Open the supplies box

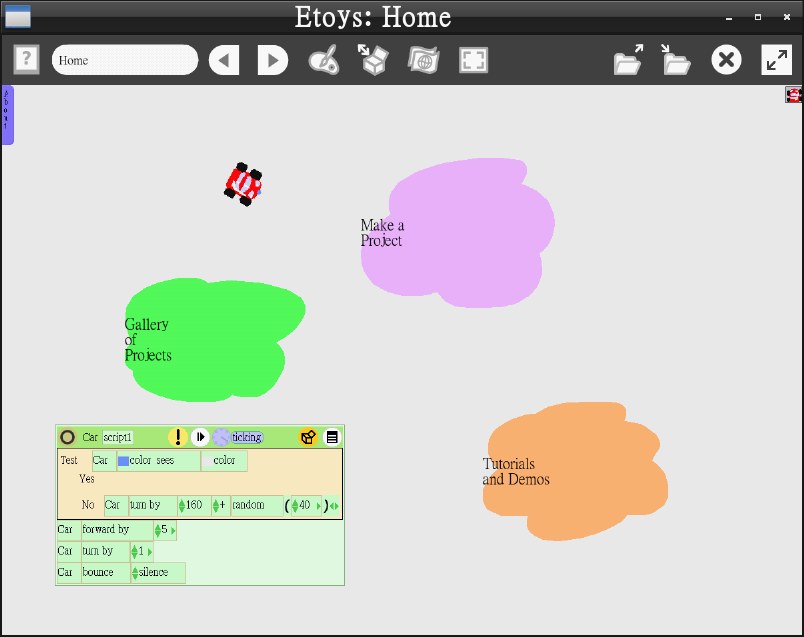pyautogui.click(x=373, y=59)
